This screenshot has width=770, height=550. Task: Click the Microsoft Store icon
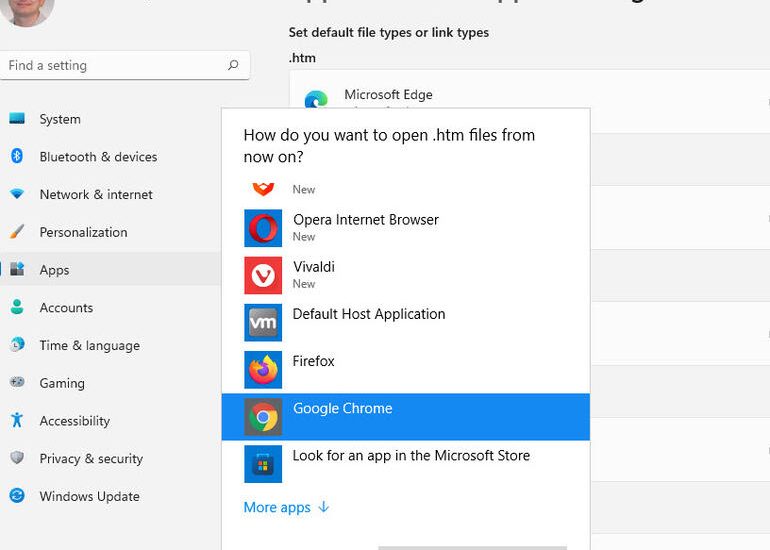click(263, 464)
